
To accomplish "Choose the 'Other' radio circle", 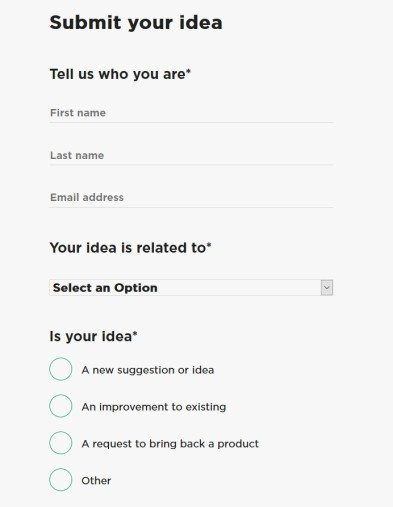I will [x=61, y=480].
